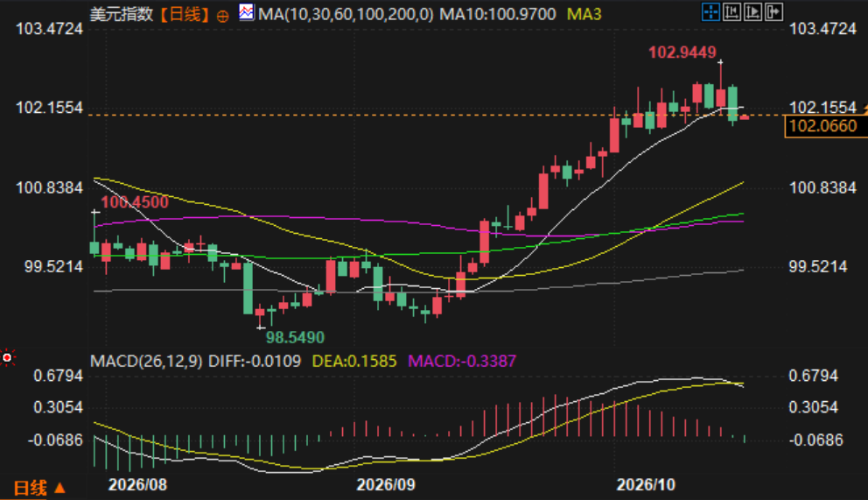Screen dimensions: 868x500
Task: Open the 日线 period selector at bottom left
Action: point(31,488)
